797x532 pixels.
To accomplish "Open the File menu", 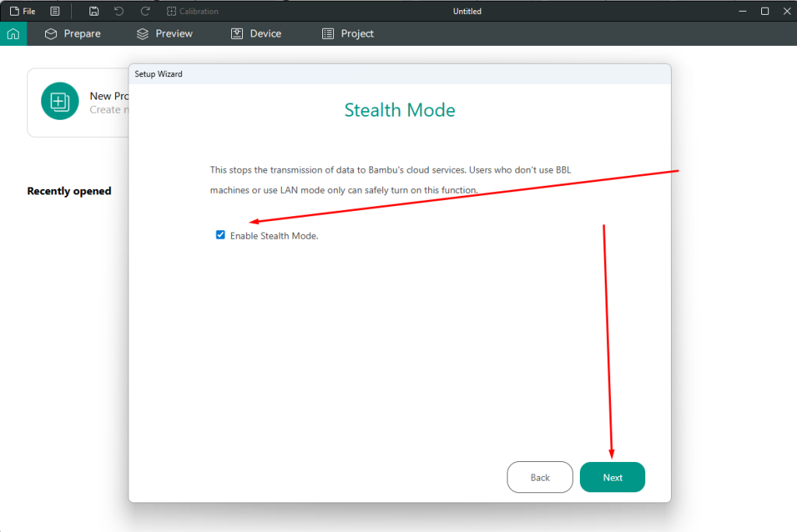I will [23, 11].
